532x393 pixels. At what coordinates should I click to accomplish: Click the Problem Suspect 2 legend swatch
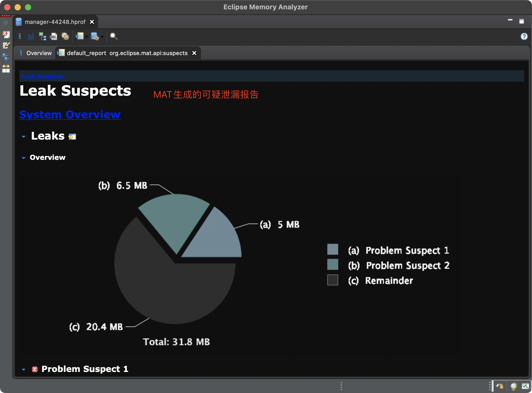point(333,265)
